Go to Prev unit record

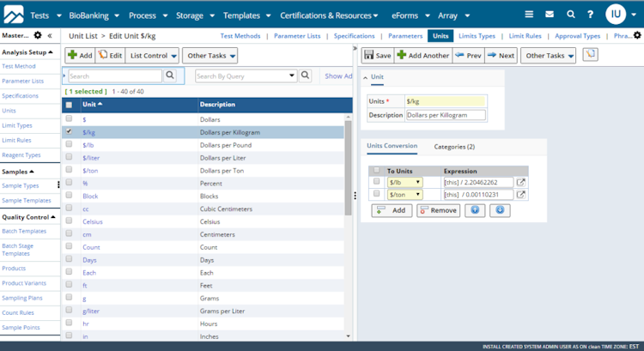(469, 56)
